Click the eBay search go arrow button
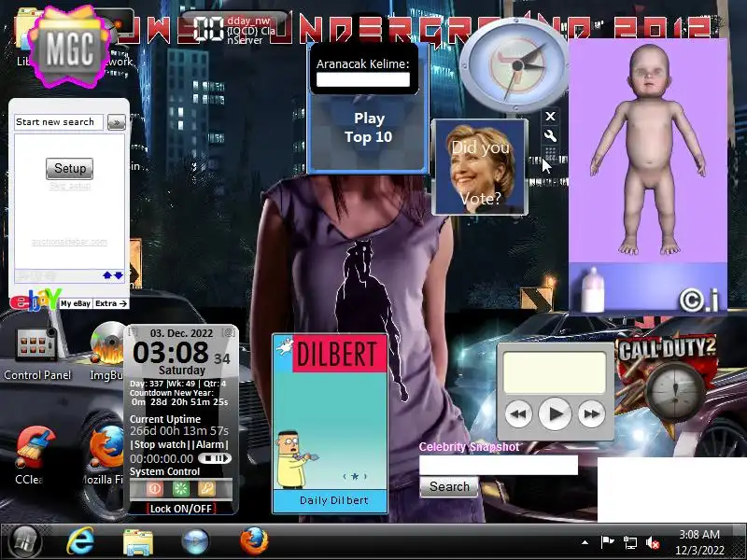 coord(116,122)
